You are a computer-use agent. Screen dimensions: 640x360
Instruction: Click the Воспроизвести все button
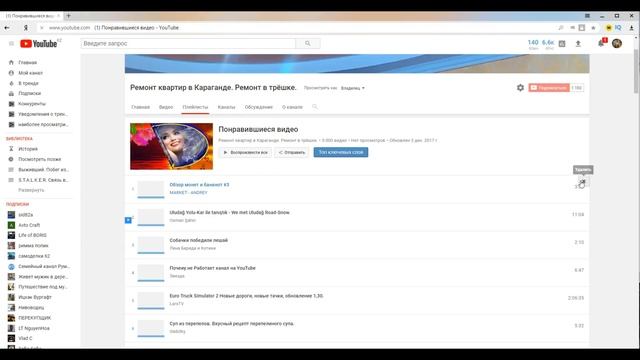click(x=245, y=152)
